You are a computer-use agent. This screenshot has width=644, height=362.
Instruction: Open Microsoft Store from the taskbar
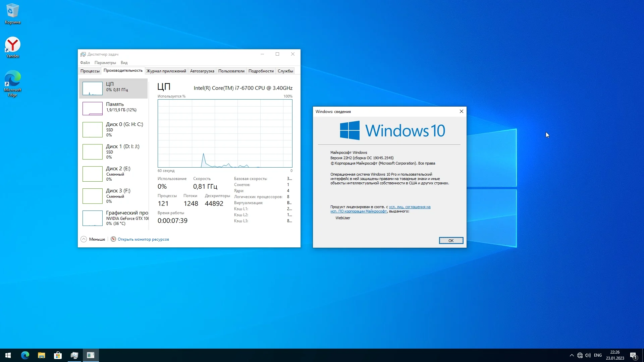pos(58,355)
